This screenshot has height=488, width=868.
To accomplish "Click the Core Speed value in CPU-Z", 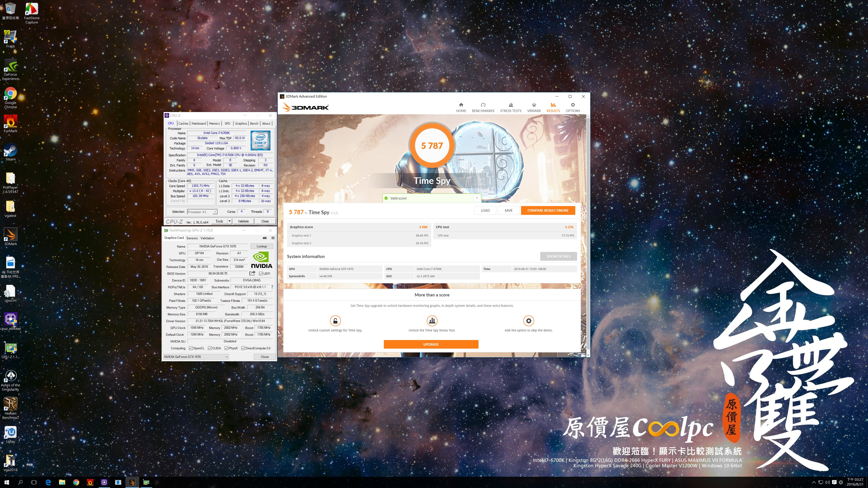I will click(x=200, y=185).
